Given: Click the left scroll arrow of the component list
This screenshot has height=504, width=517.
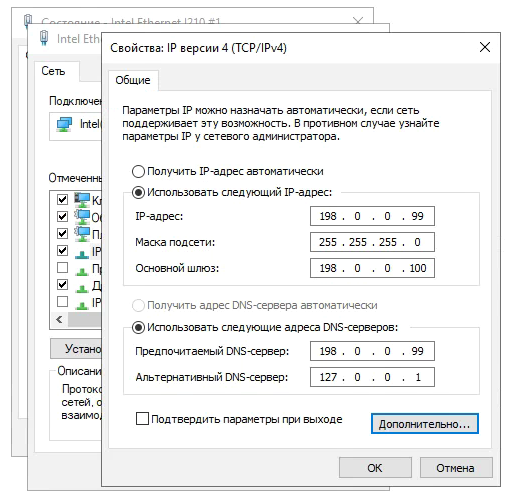Looking at the screenshot, I should 59,319.
